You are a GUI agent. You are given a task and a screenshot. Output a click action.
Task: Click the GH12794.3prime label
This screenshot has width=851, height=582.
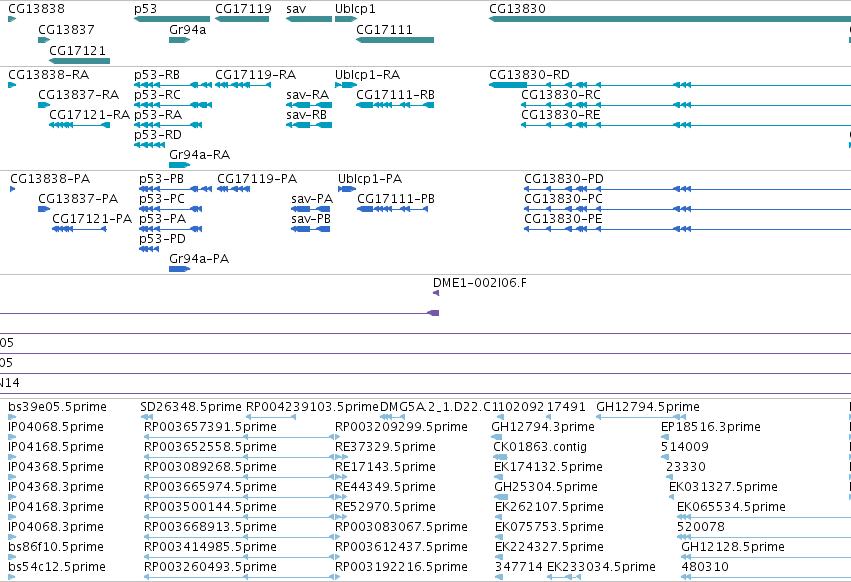543,427
